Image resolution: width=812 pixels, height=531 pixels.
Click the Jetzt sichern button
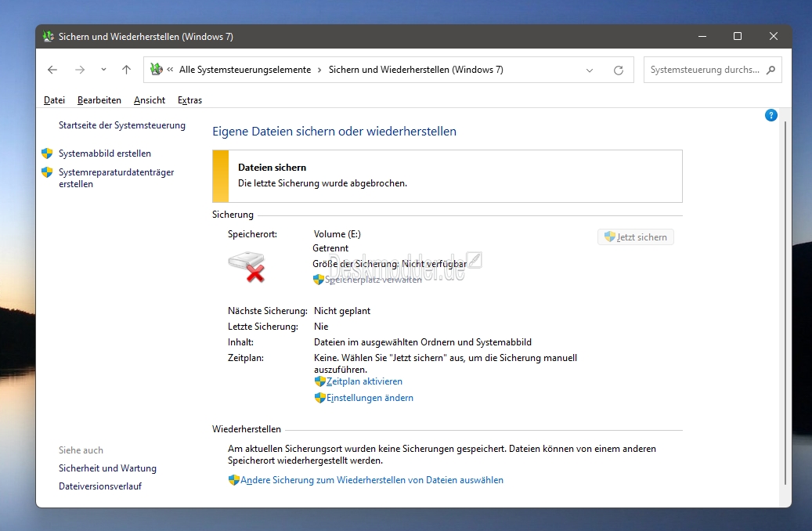(x=635, y=237)
